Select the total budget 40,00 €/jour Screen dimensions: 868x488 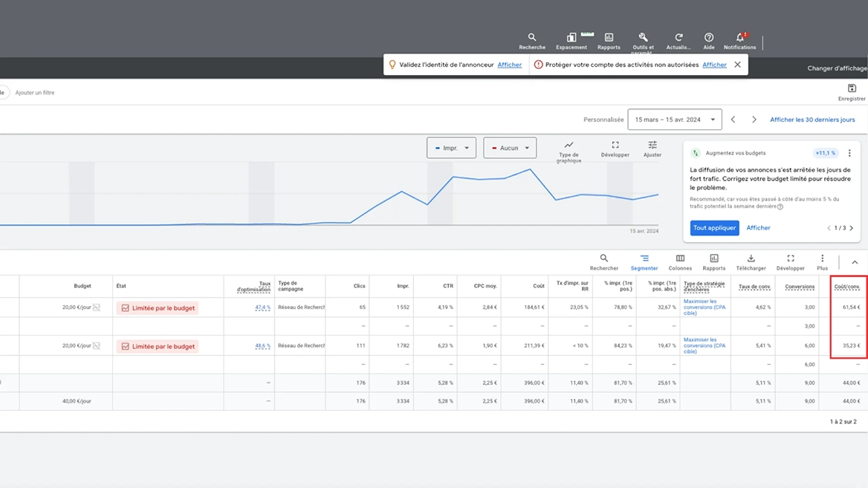point(77,401)
